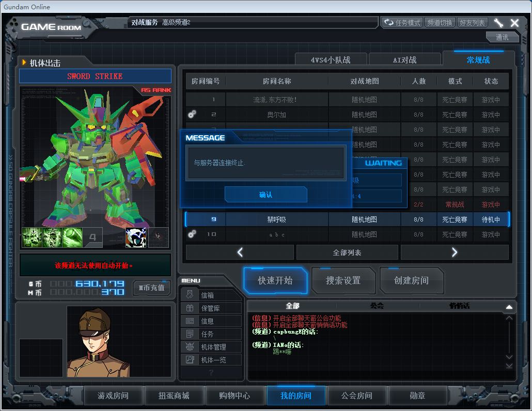This screenshot has width=532, height=411.
Task: Sort by 模式 column header
Action: click(455, 81)
